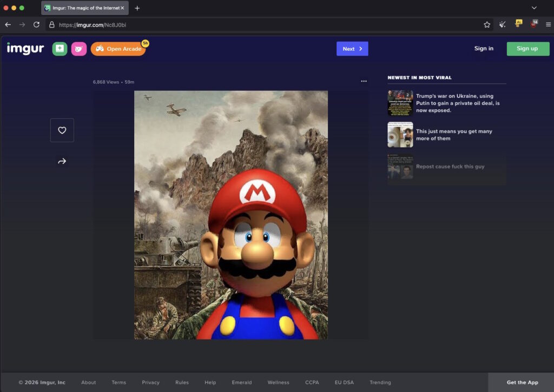The image size is (554, 392).
Task: Expand the list all tabs chevron
Action: (x=534, y=8)
